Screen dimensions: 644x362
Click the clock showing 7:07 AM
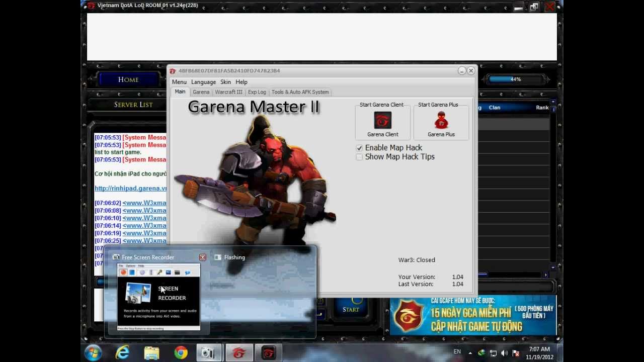point(539,353)
